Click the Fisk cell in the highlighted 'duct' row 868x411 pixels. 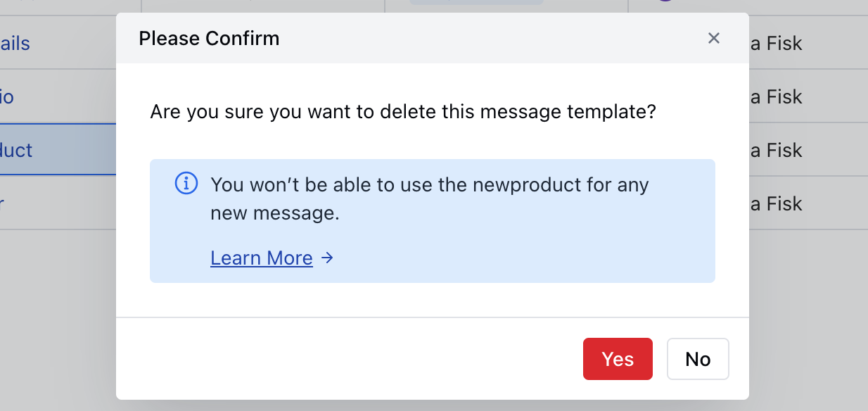click(777, 150)
